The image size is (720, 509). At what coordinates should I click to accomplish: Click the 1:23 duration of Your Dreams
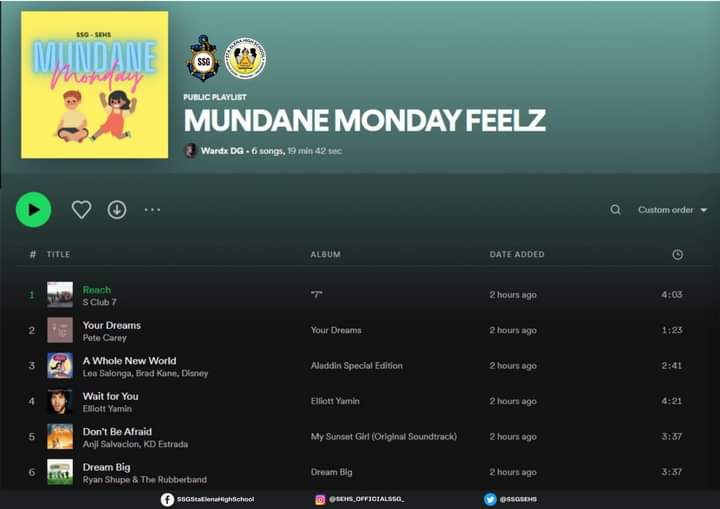671,330
